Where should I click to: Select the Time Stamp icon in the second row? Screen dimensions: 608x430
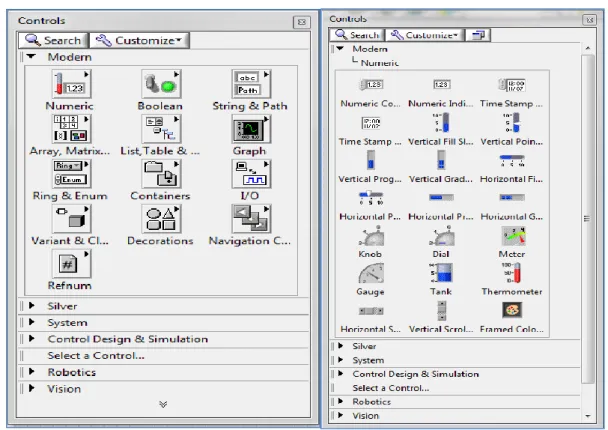371,123
